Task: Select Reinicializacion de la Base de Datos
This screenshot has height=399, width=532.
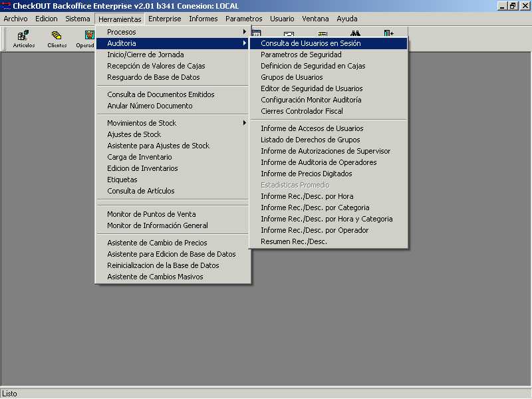Action: point(173,265)
